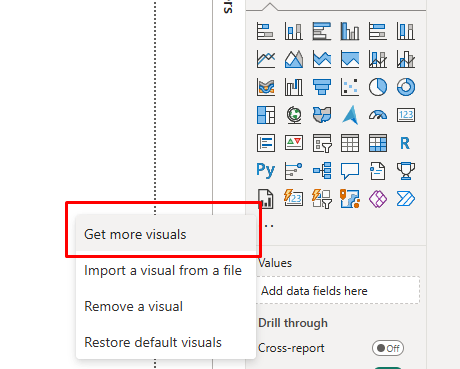This screenshot has width=460, height=369.
Task: Select the KPI visual
Action: pyautogui.click(x=294, y=143)
